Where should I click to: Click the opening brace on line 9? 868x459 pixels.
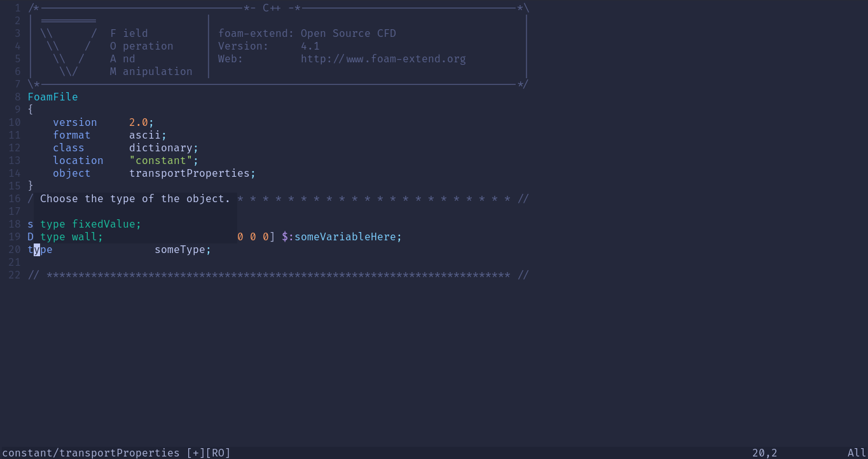31,109
